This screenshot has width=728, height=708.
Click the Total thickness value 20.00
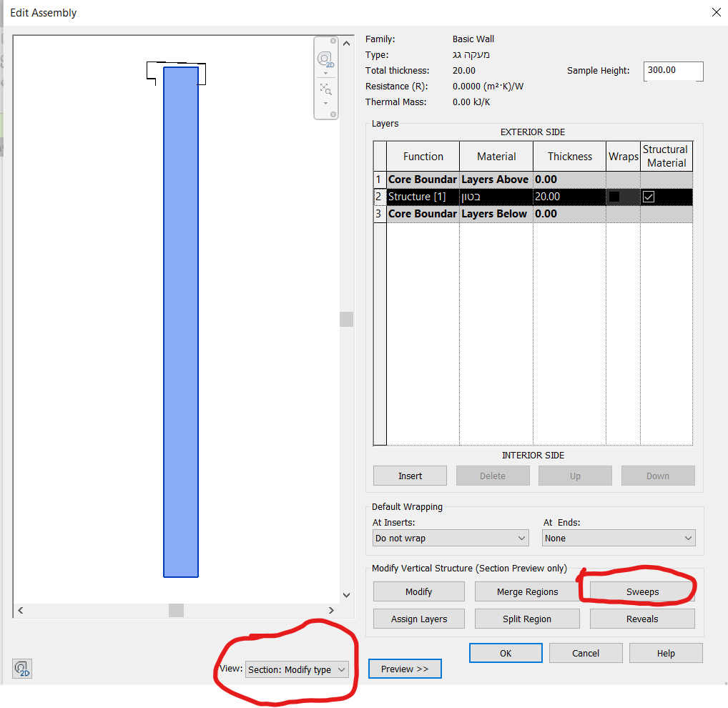tap(464, 71)
